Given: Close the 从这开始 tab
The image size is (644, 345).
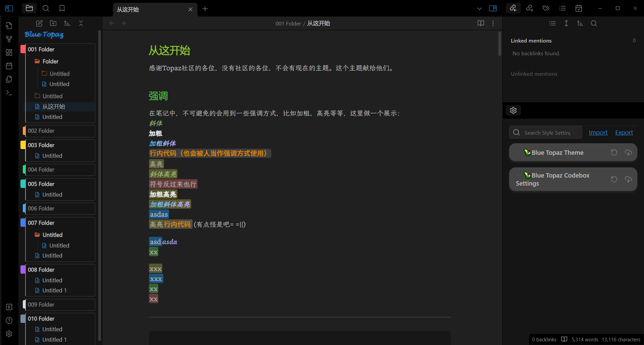Looking at the screenshot, I should click(x=191, y=9).
